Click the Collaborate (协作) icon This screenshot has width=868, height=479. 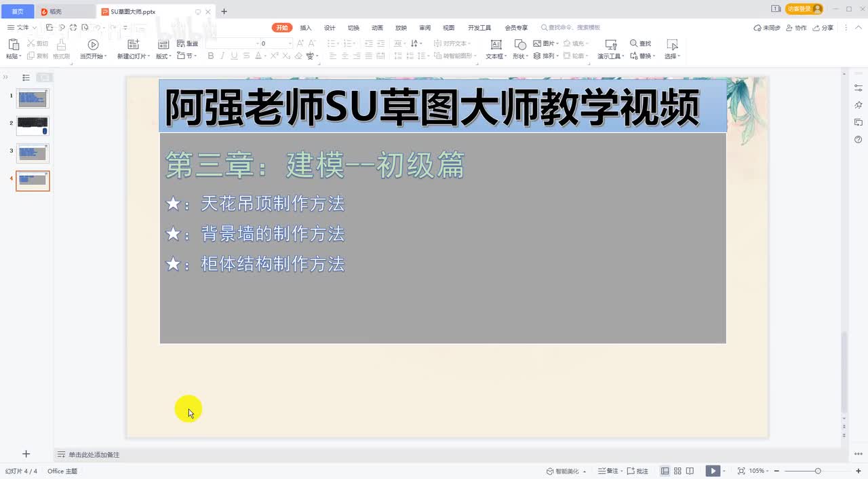pos(796,28)
